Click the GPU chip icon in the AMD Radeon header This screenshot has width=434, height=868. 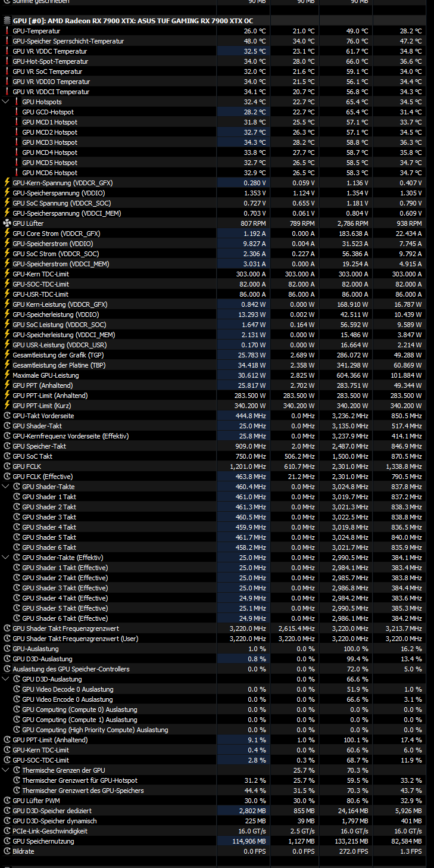tap(7, 20)
